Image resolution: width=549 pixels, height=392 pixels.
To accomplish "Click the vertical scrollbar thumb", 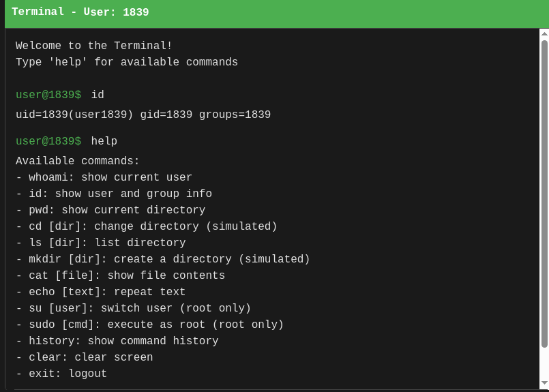I will click(544, 194).
